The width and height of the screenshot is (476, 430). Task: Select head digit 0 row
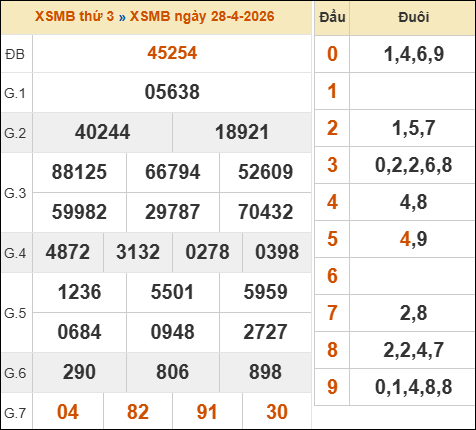point(395,54)
